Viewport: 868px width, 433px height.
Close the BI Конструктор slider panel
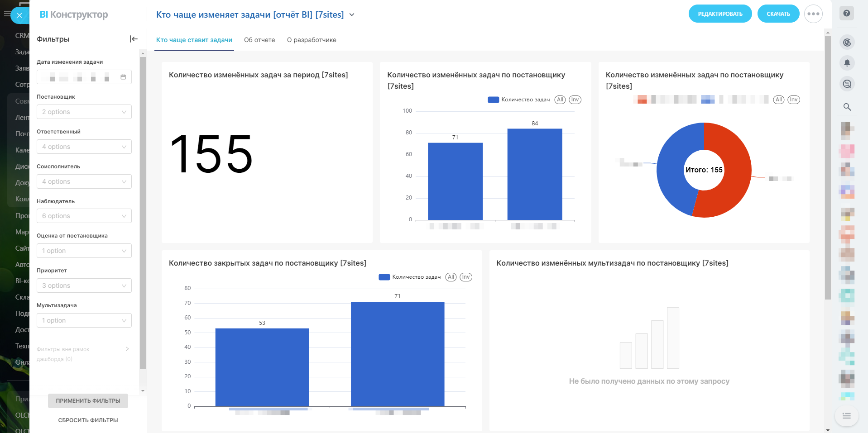coord(19,15)
